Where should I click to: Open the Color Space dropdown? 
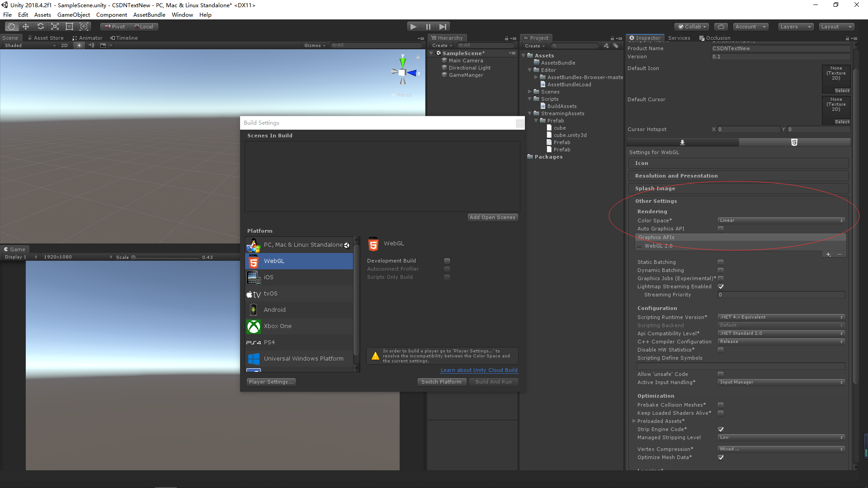click(781, 221)
